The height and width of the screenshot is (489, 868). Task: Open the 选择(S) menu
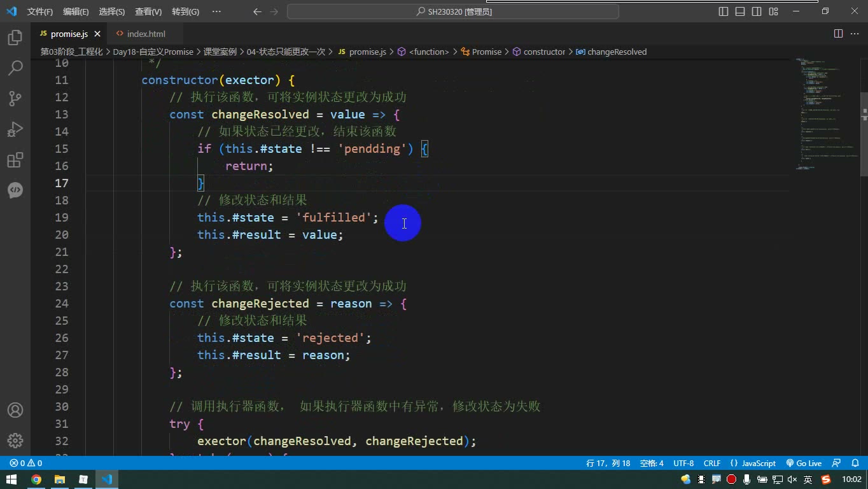[x=112, y=11]
